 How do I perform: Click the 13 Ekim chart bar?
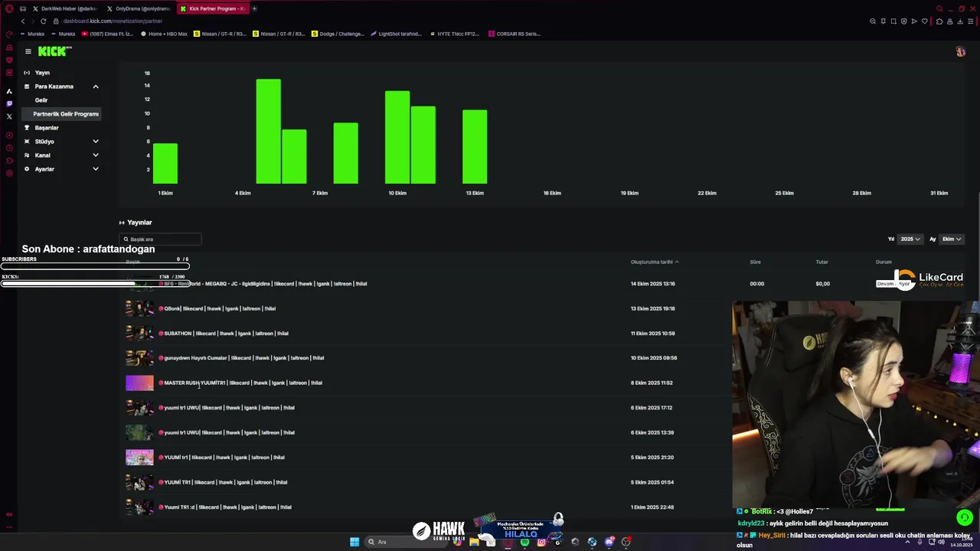475,147
